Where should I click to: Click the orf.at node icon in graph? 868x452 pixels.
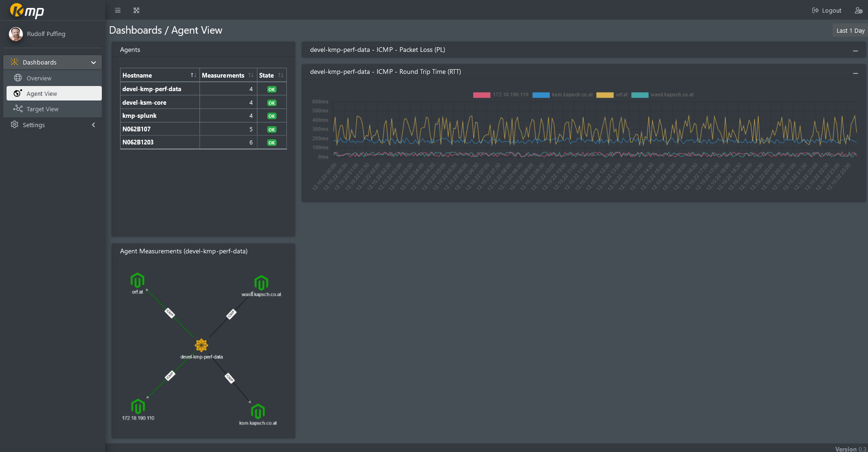pos(137,280)
